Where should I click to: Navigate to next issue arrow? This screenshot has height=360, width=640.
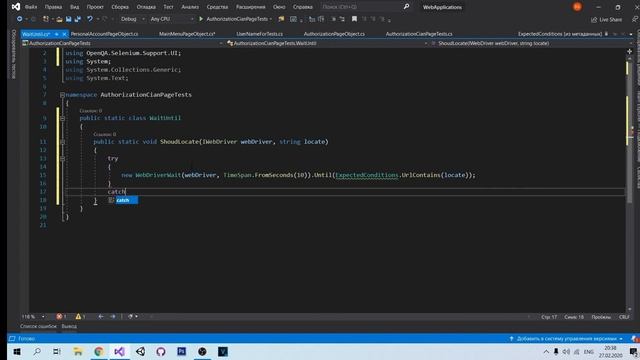point(113,317)
